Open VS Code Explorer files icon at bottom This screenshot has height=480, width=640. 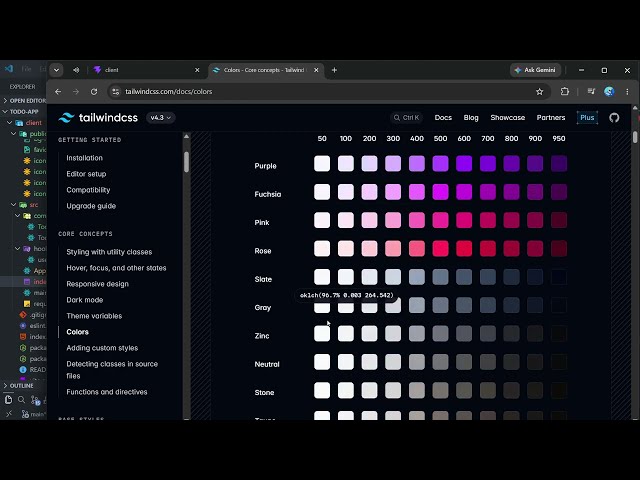click(x=8, y=400)
